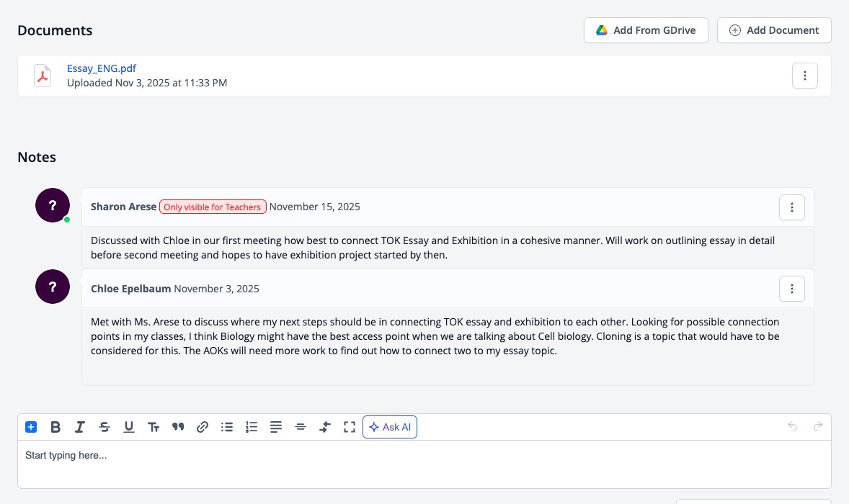Open options menu on Chloe Epelbaum's note

coord(791,289)
